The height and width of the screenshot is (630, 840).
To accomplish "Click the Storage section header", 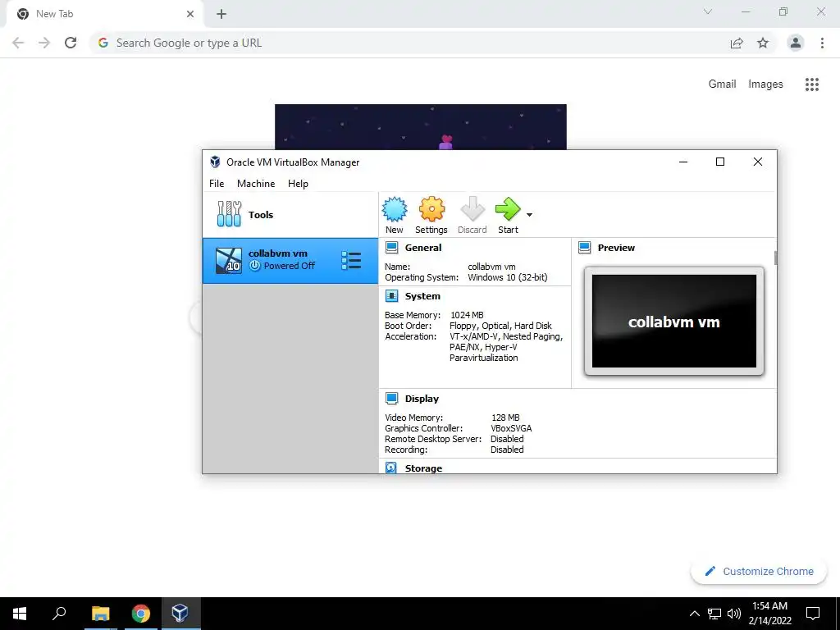I will click(423, 468).
